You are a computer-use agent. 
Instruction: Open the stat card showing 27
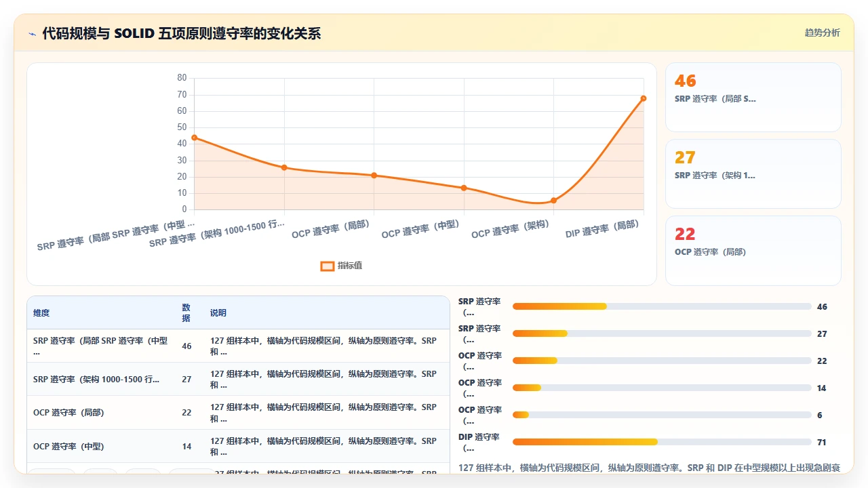(x=753, y=174)
